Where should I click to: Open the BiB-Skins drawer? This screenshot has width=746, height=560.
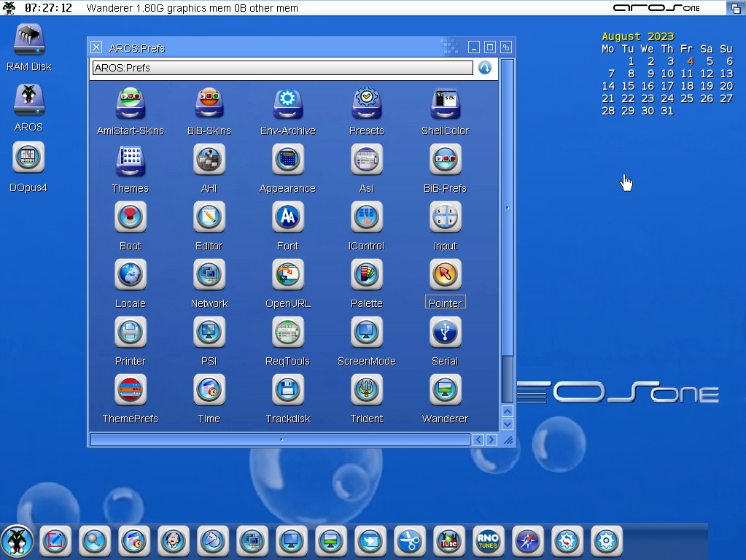pyautogui.click(x=209, y=104)
